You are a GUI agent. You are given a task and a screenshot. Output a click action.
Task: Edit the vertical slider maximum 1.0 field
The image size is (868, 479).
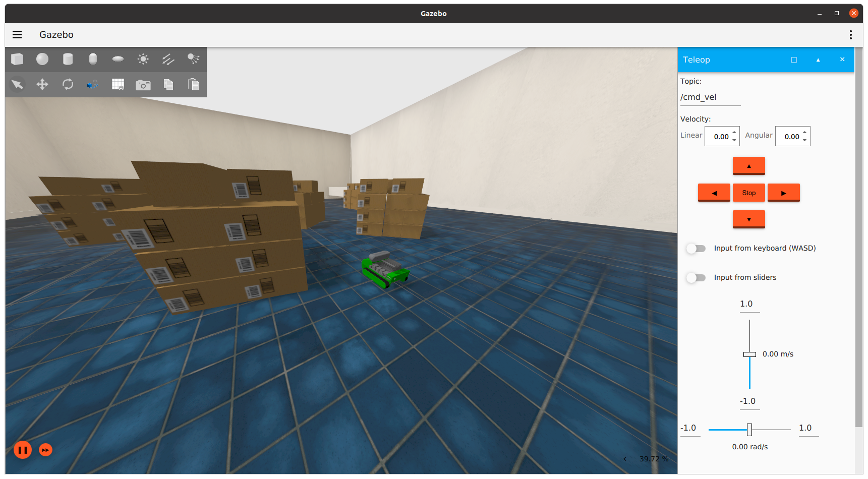pos(749,305)
